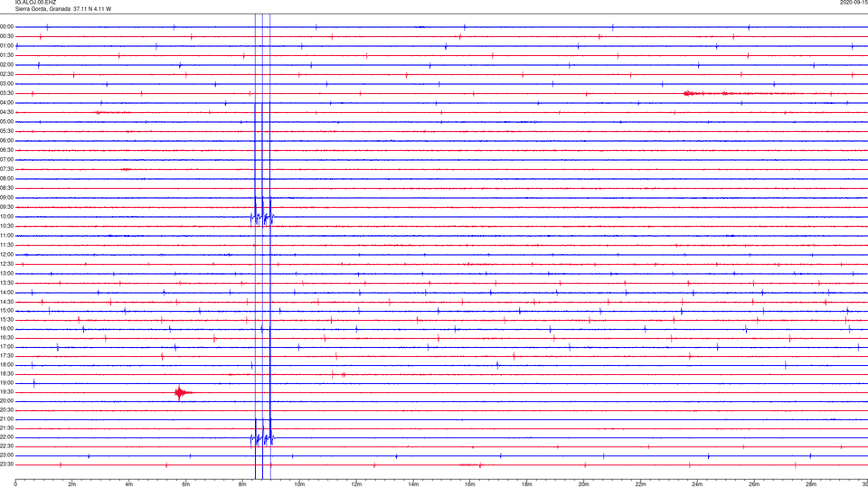Image resolution: width=868 pixels, height=488 pixels.
Task: Click the 21:00 trace label
Action: 7,419
